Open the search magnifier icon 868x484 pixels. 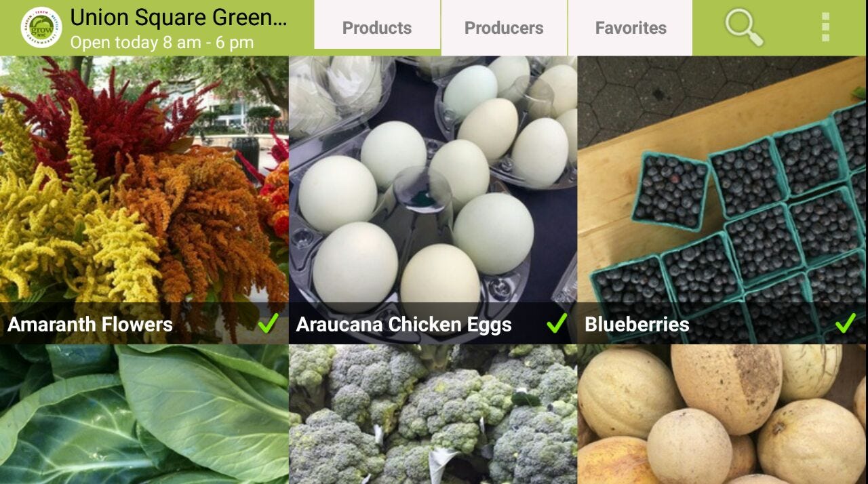pos(744,28)
